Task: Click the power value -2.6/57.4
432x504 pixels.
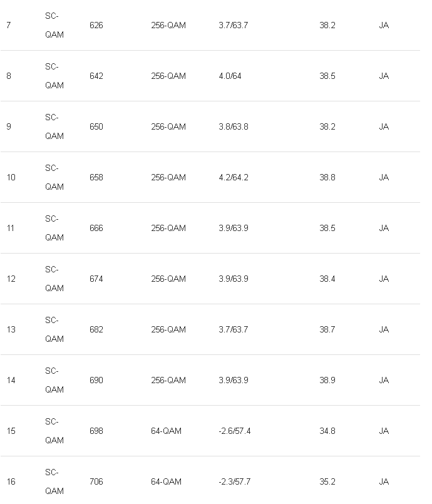Action: 234,431
